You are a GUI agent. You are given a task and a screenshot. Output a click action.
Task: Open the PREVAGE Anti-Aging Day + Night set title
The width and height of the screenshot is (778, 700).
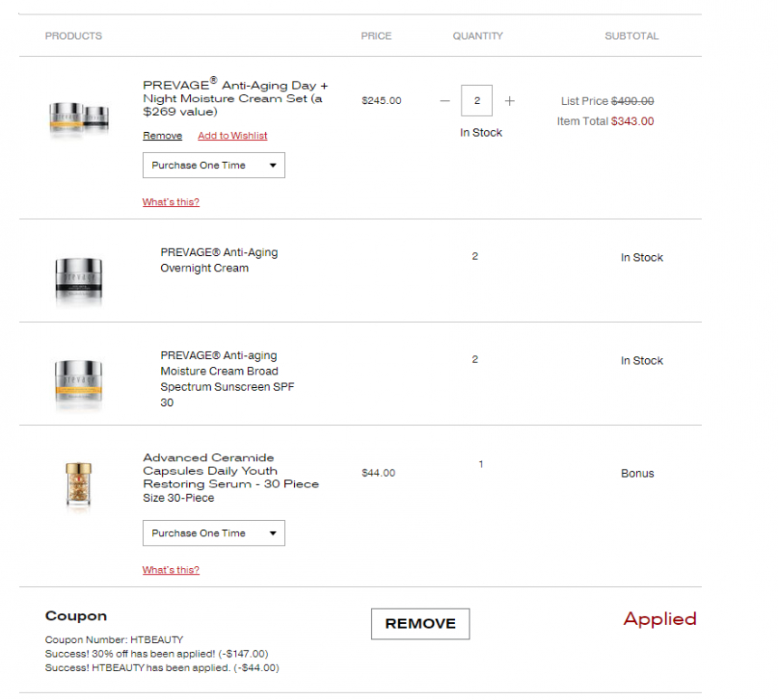[x=235, y=98]
